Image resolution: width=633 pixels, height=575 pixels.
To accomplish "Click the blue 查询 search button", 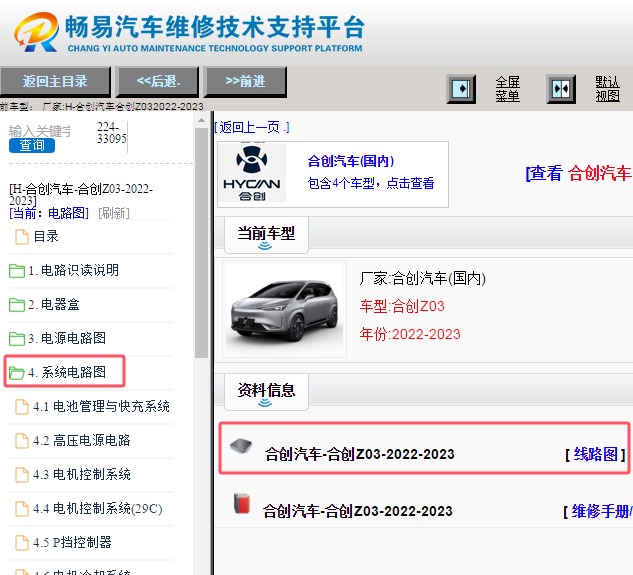I will (32, 145).
